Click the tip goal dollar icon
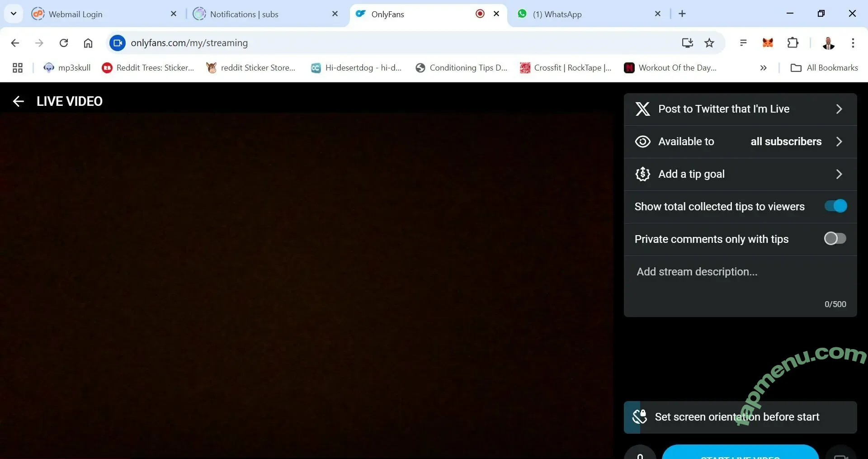 [x=642, y=174]
